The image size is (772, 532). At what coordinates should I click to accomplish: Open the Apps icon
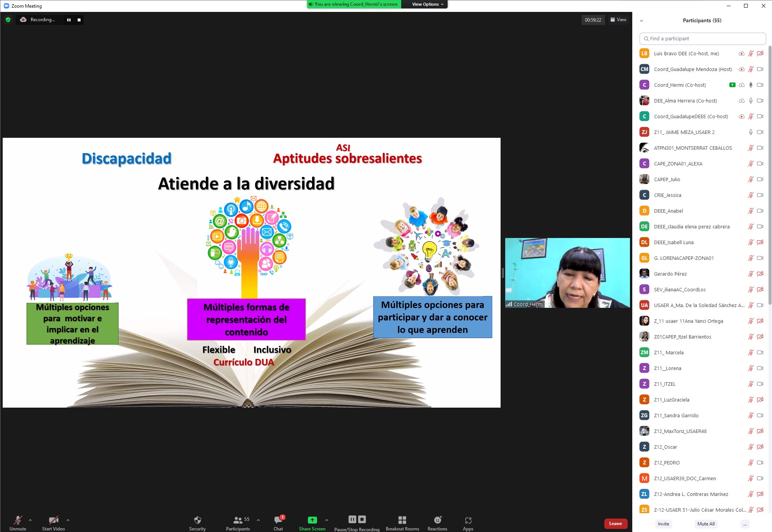468,520
